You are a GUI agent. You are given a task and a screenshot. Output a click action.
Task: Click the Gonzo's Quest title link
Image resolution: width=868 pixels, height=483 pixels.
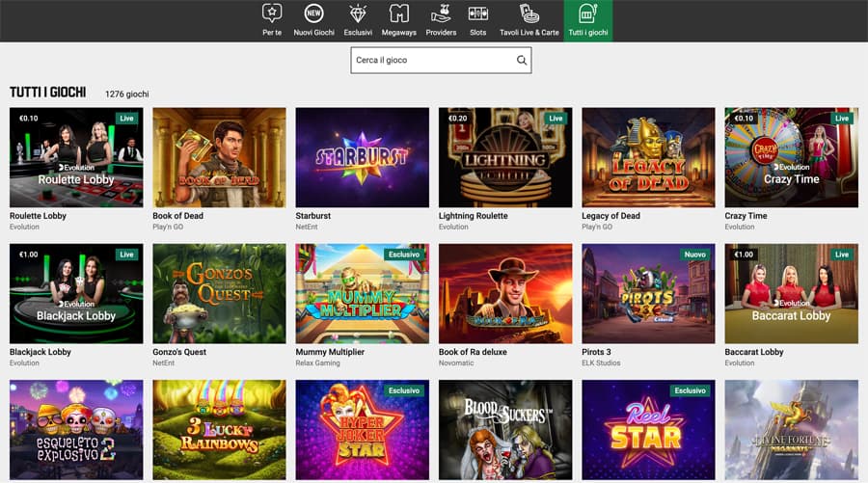tap(179, 352)
